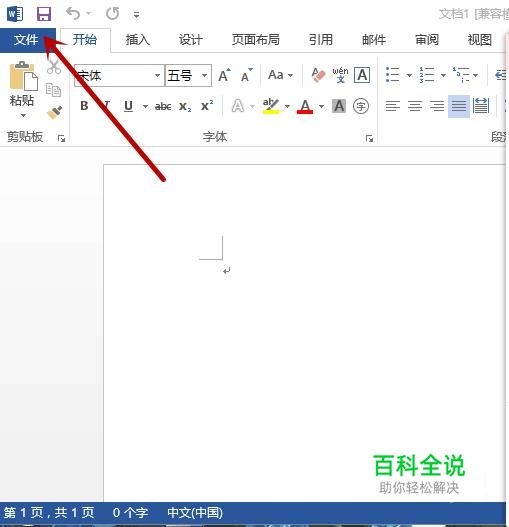Click the Word application icon
509x527 pixels.
(x=15, y=14)
